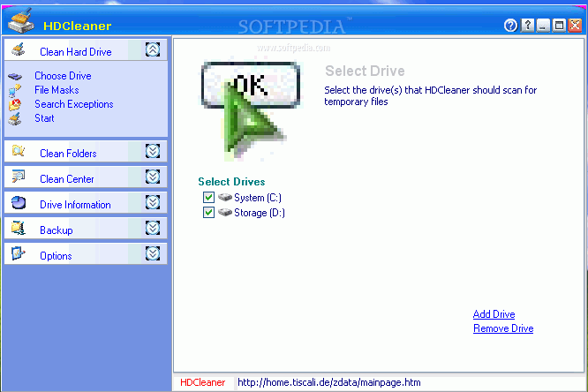
Task: Click the HDCleaner broom logo icon
Action: tap(21, 20)
